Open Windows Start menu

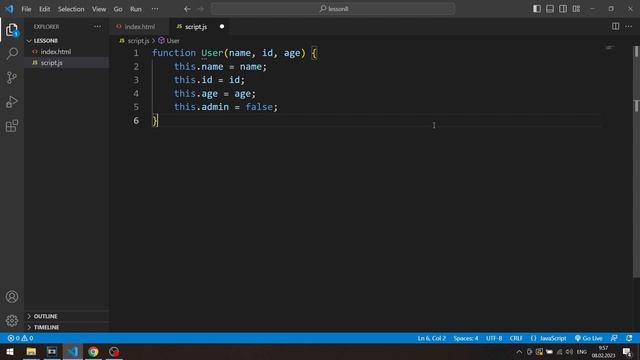tap(9, 351)
